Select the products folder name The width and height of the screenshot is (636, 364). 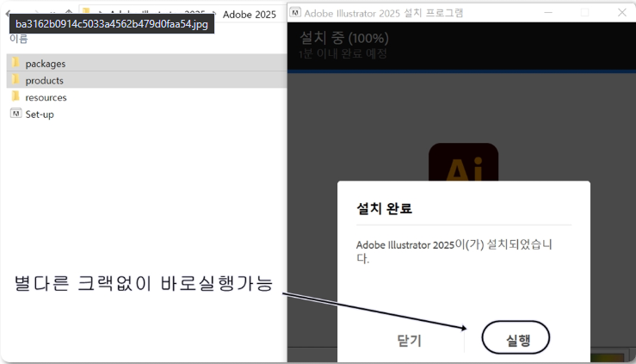45,81
